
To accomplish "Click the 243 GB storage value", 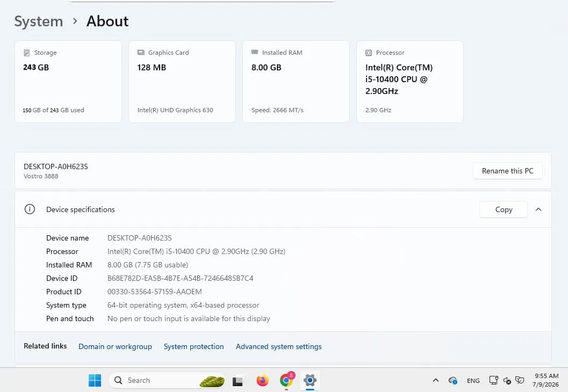I will pos(36,67).
